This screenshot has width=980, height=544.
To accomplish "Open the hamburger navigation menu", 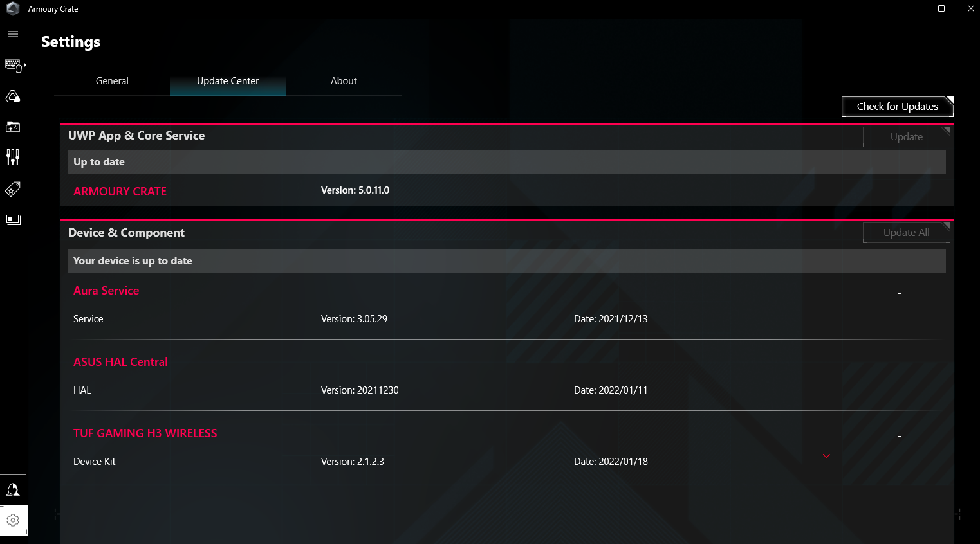I will point(13,34).
